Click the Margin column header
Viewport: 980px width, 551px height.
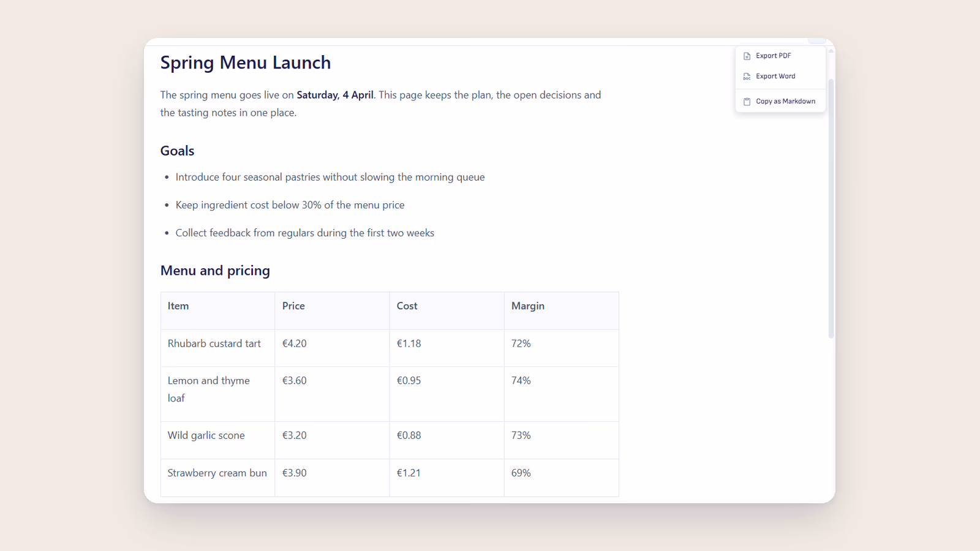(x=561, y=311)
